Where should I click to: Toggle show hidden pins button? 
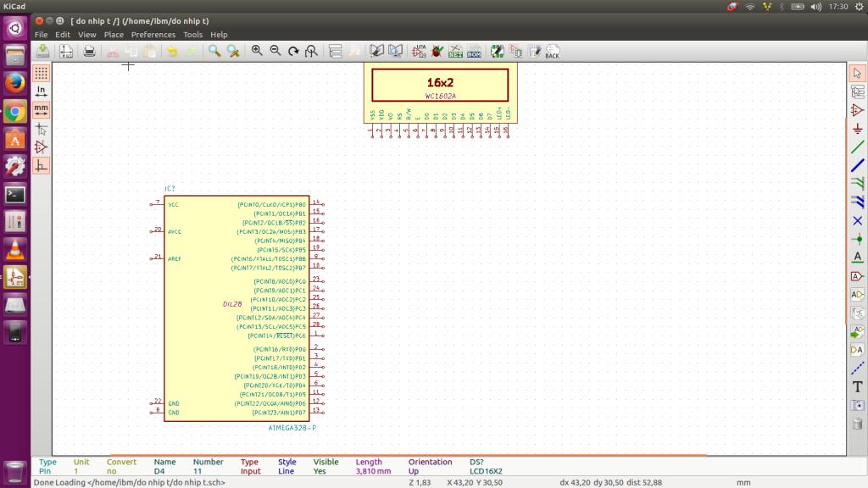(x=41, y=147)
